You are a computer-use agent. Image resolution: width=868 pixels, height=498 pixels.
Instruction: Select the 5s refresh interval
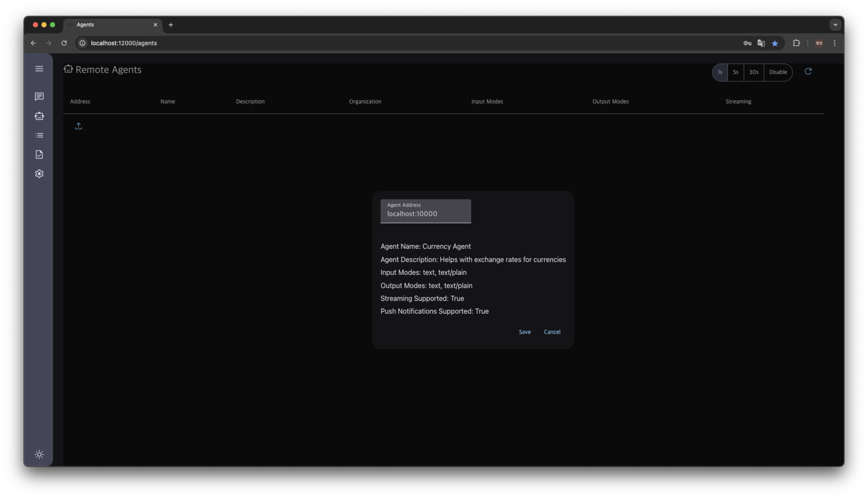pyautogui.click(x=736, y=72)
